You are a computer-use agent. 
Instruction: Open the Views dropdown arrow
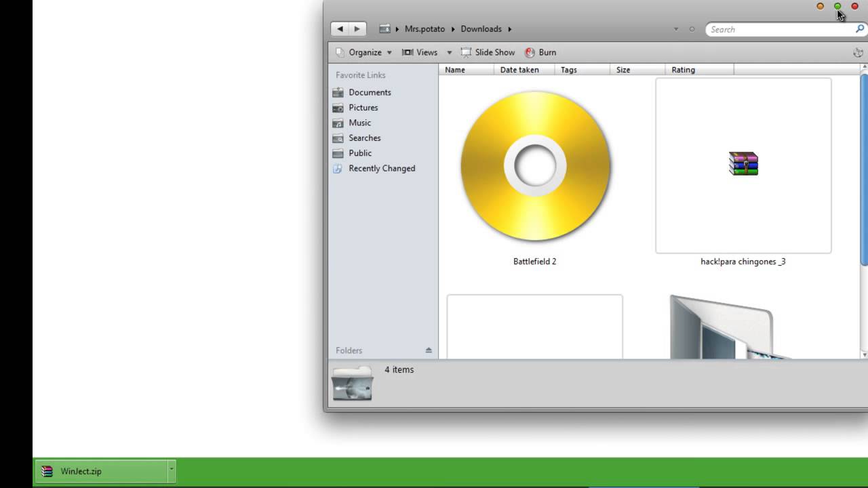(x=449, y=52)
